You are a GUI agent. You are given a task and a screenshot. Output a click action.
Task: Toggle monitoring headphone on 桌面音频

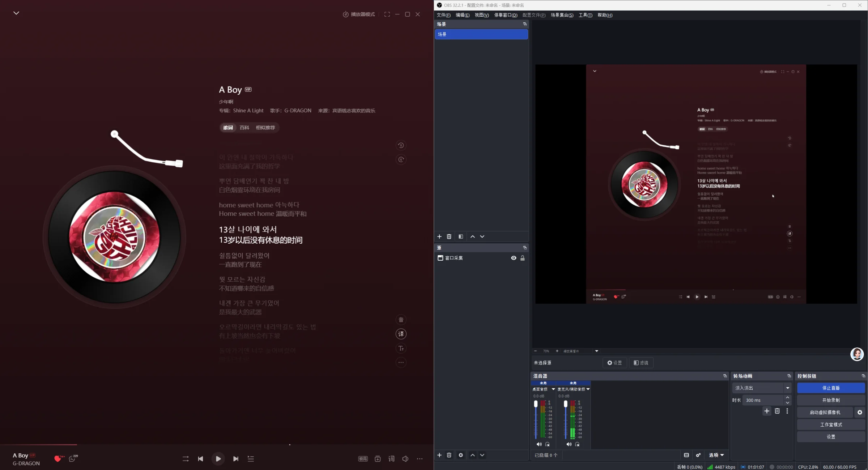pyautogui.click(x=548, y=444)
